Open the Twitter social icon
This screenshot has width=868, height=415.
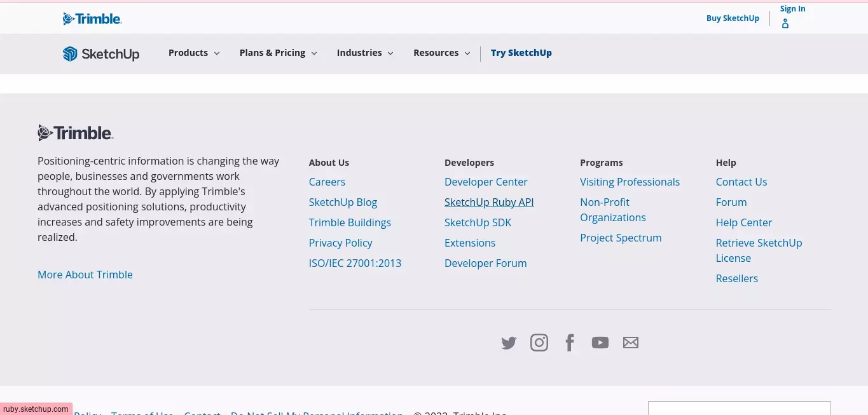509,343
